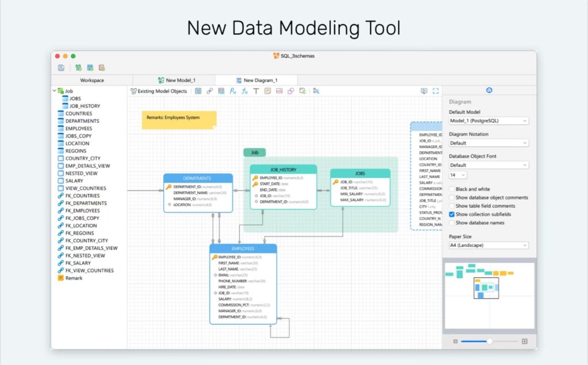Uncheck Show collection subfields

(x=452, y=214)
